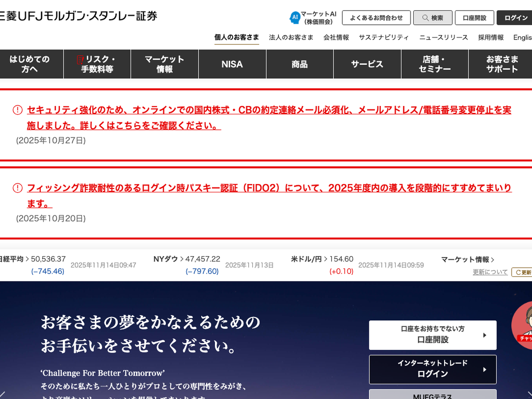532x399 pixels.
Task: Click the alert icon beside フィッシング詐欺 notice
Action: tap(17, 188)
